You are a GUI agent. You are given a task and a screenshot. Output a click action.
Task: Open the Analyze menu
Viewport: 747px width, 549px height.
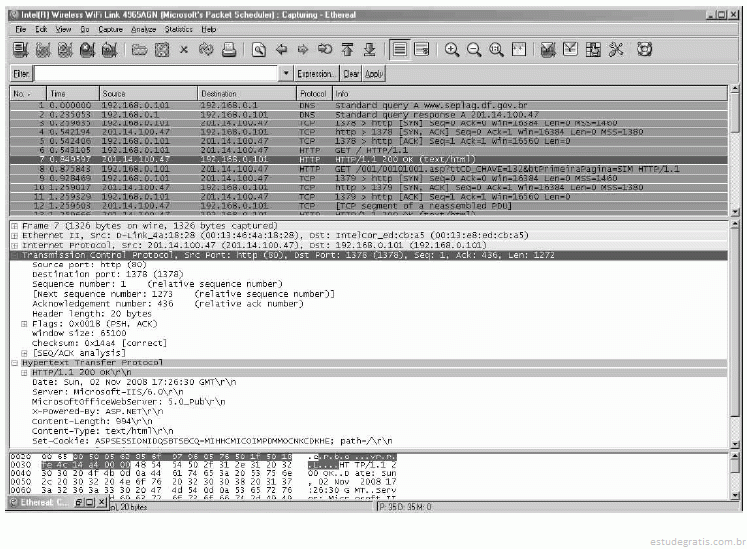click(143, 30)
